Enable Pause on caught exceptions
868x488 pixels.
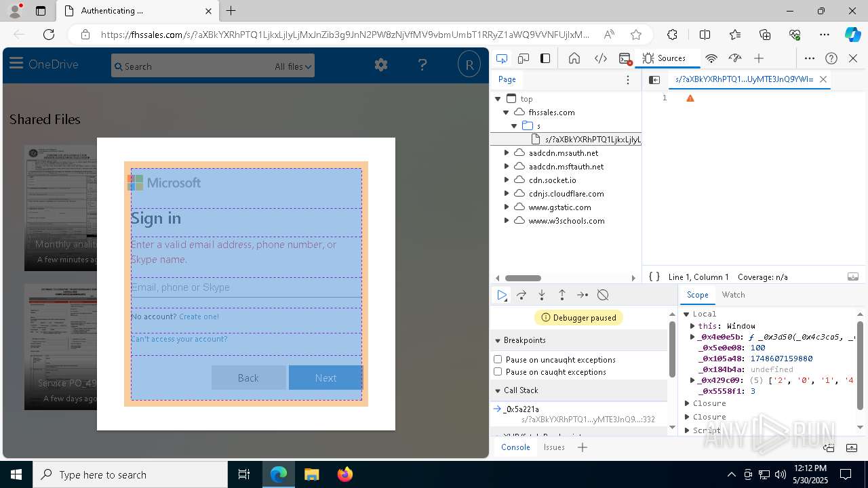pyautogui.click(x=498, y=371)
